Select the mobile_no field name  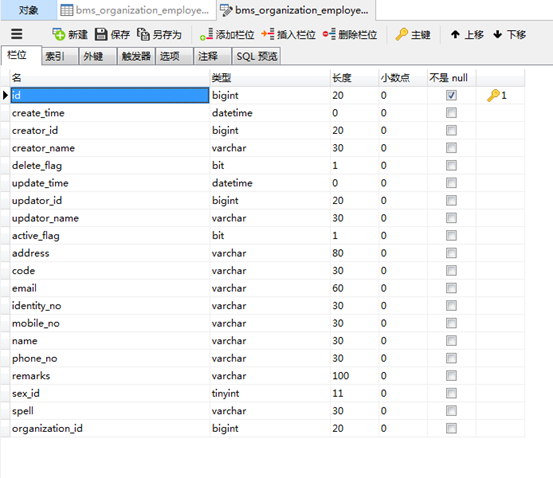click(110, 323)
